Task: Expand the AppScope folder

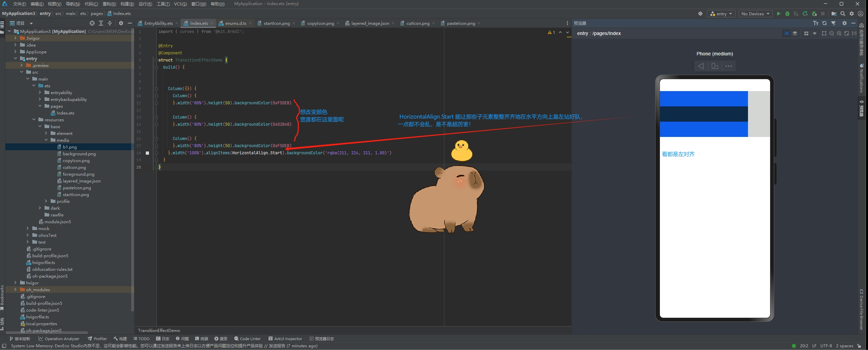Action: [15, 52]
